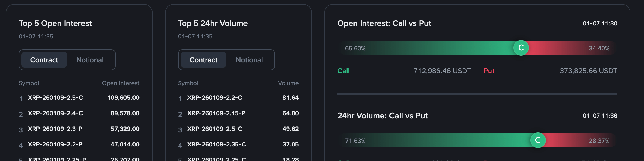Viewport: 644px width, 161px height.
Task: Select Contract in Top 5 24hr Volume
Action: (203, 60)
